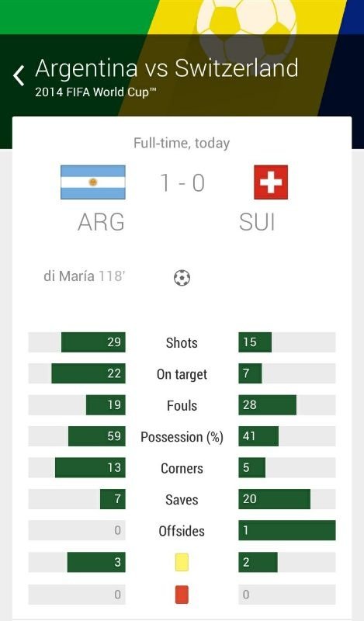Click the yellow card icon
364x621 pixels.
(x=182, y=562)
